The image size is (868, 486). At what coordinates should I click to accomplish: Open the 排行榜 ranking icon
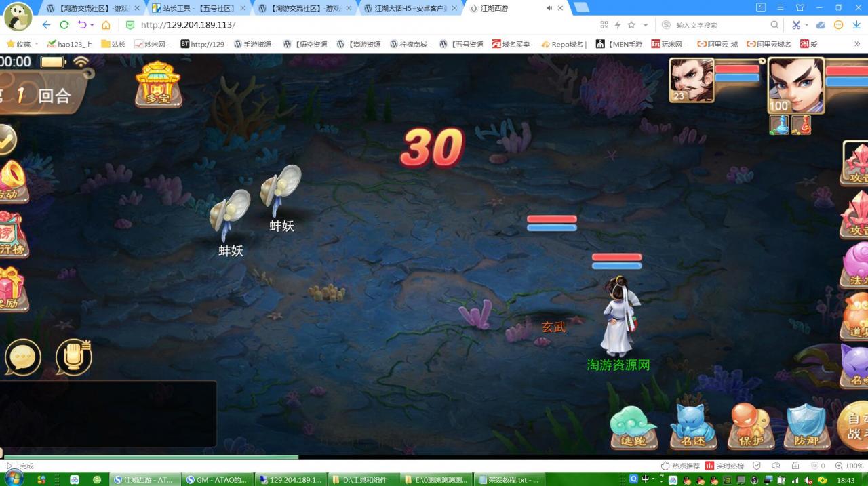[x=12, y=235]
